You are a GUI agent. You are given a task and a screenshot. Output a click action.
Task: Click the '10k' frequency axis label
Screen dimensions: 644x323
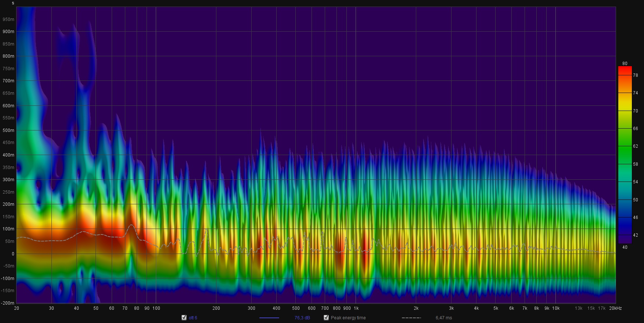556,308
